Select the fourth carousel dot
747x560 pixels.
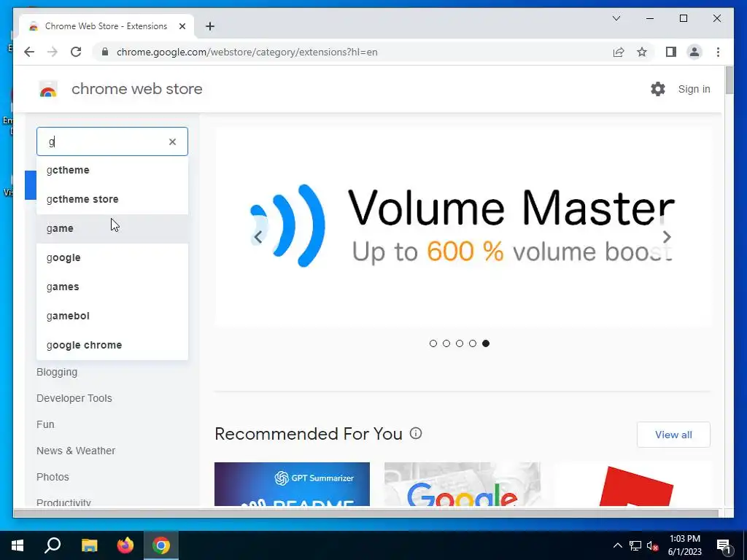(x=473, y=343)
